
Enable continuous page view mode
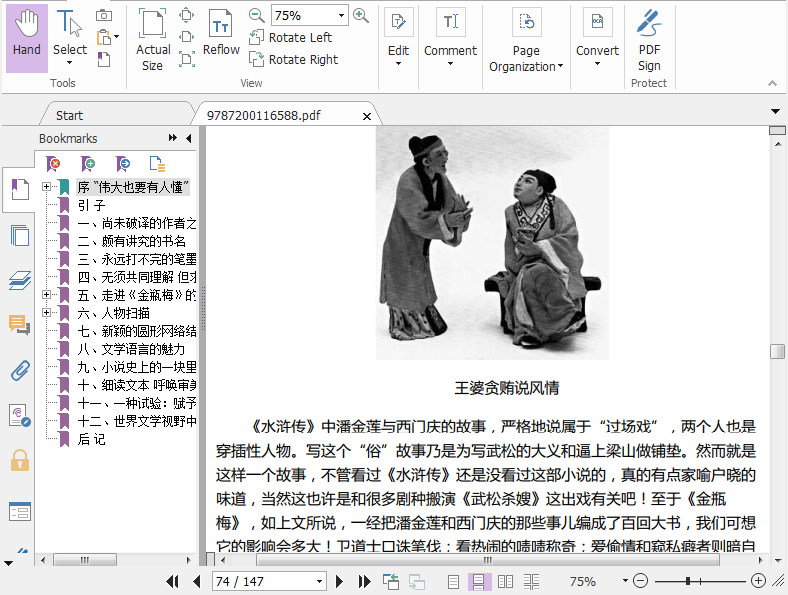[x=478, y=581]
